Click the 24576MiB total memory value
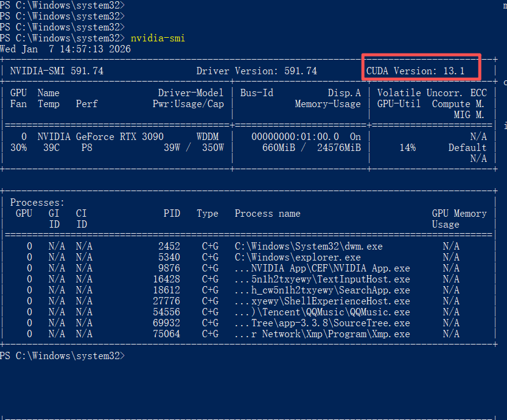 (x=339, y=148)
